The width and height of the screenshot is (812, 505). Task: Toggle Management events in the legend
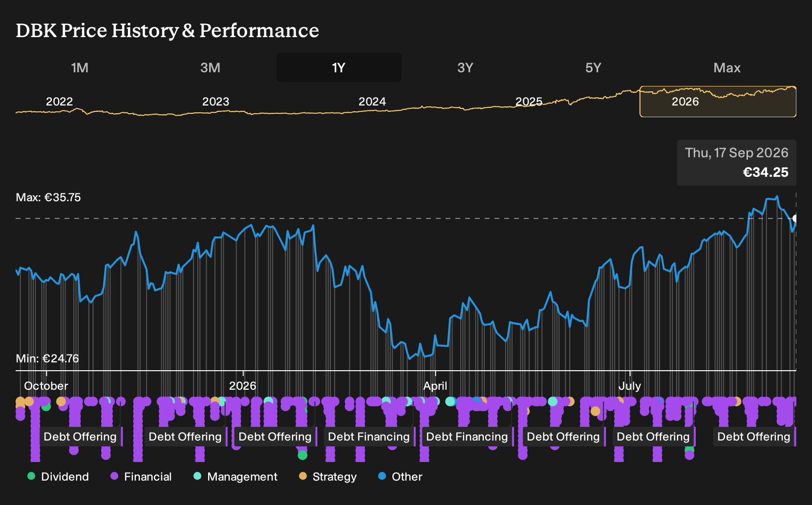[x=235, y=477]
